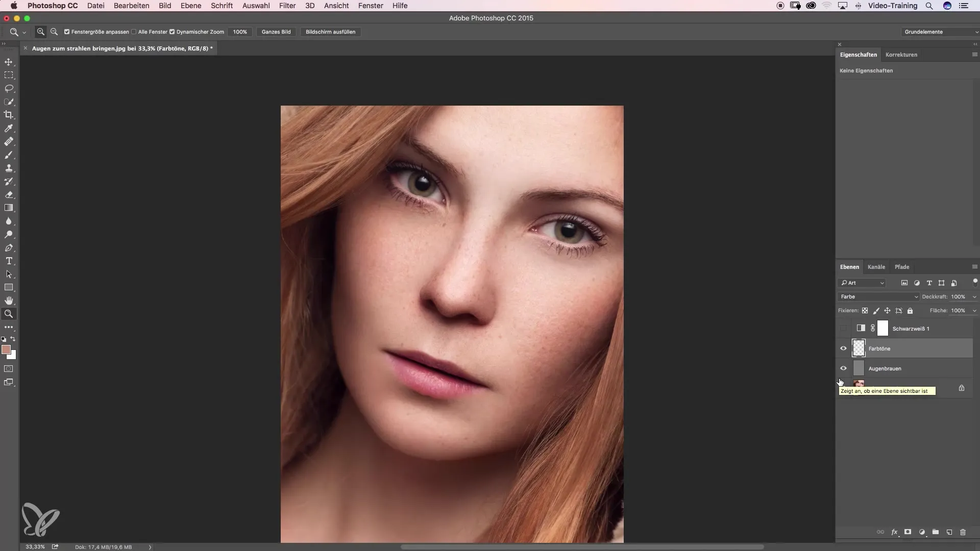This screenshot has width=980, height=551.
Task: Open Zoom tool preset picker arrow
Action: pyautogui.click(x=24, y=32)
